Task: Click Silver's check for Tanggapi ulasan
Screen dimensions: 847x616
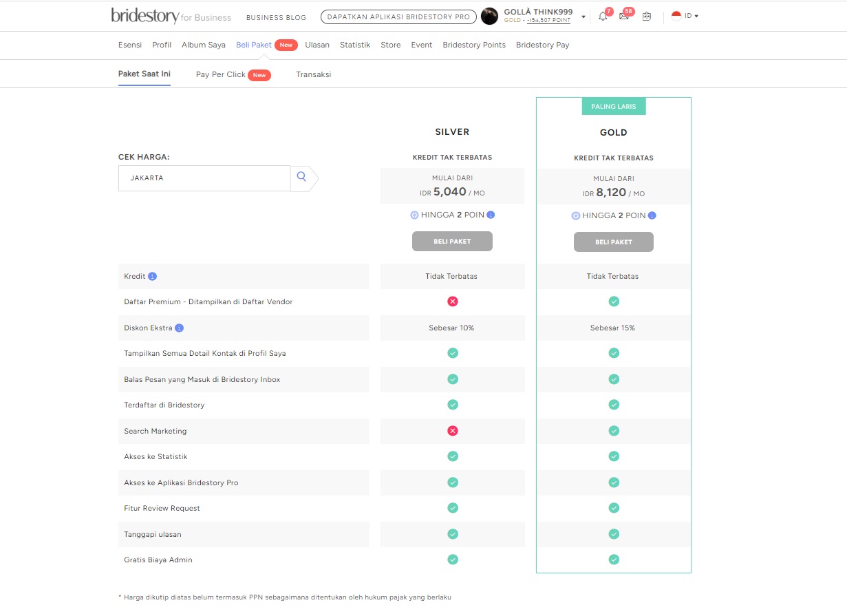Action: click(453, 534)
